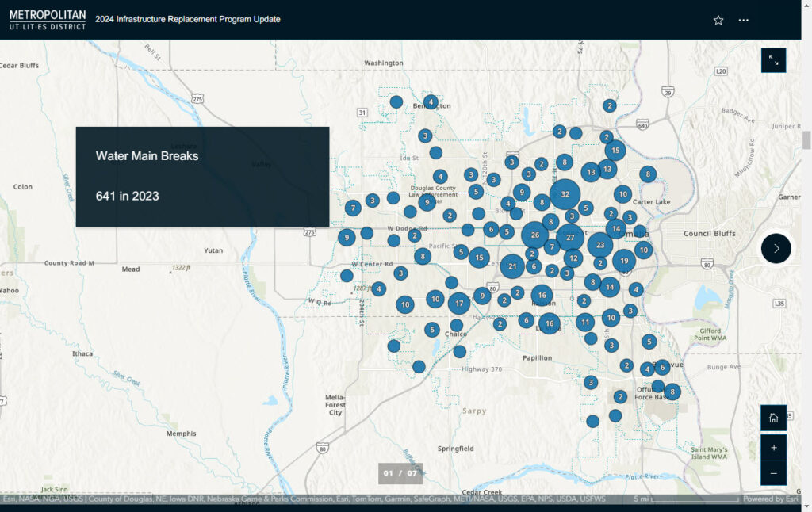
Task: Click the route 31 highway shield
Action: 362,113
